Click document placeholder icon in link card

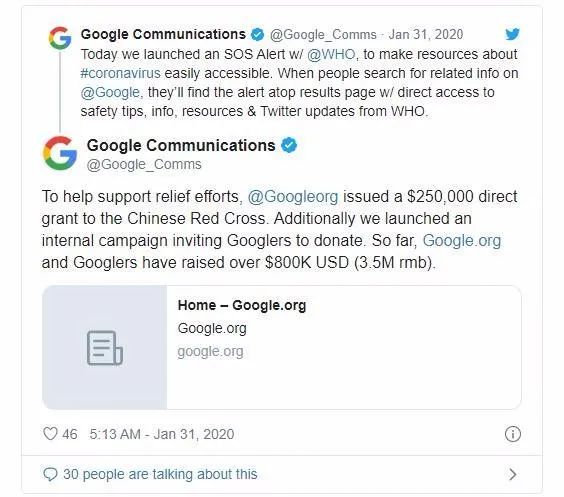pos(105,348)
